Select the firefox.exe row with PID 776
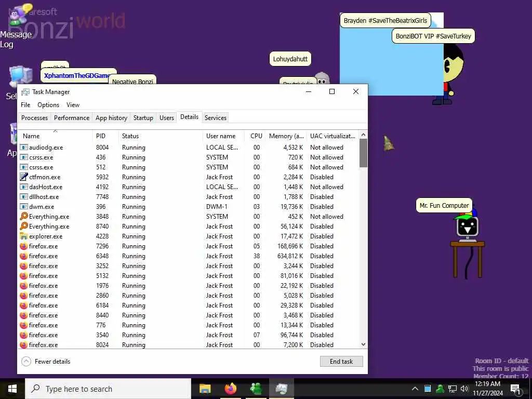This screenshot has width=532, height=399. [x=189, y=325]
